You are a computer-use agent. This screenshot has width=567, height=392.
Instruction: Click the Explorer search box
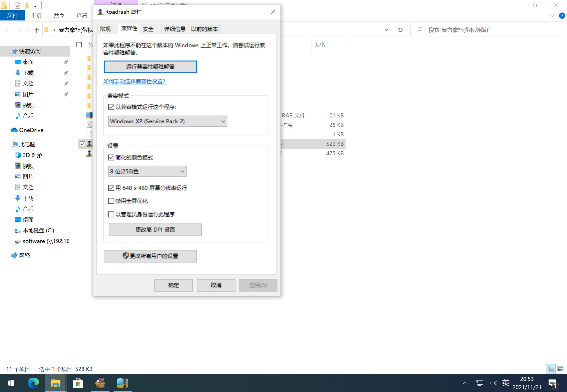487,30
